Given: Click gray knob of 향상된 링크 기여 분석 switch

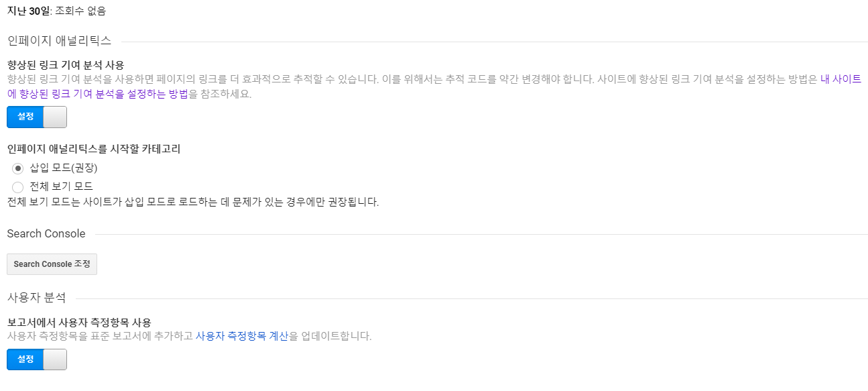Looking at the screenshot, I should pyautogui.click(x=55, y=117).
